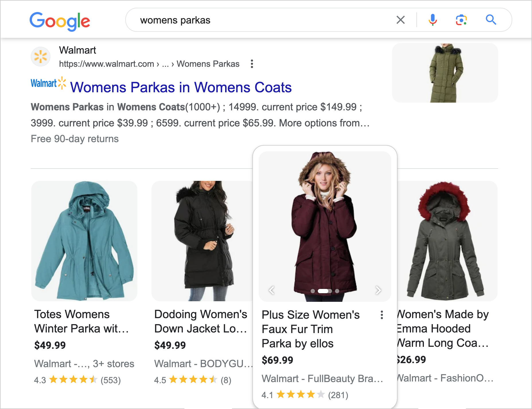Image resolution: width=532 pixels, height=409 pixels.
Task: Select the first image carousel dot
Action: 313,291
